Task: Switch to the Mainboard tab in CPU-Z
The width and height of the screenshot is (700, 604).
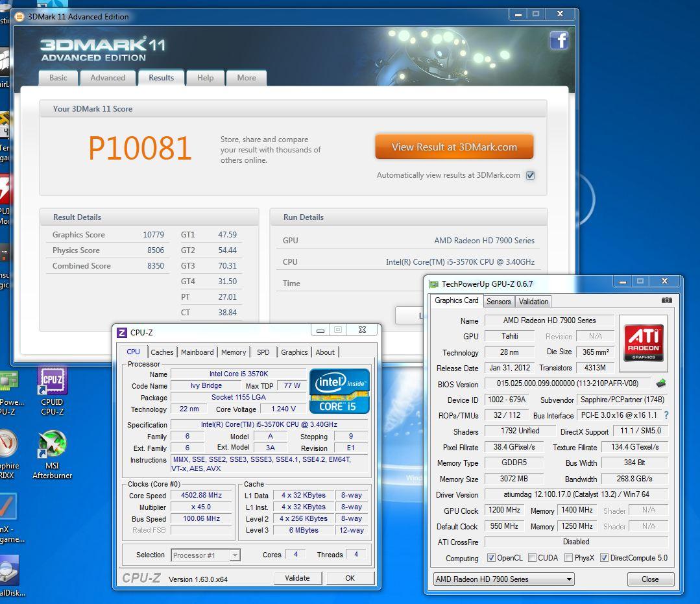Action: [x=197, y=352]
